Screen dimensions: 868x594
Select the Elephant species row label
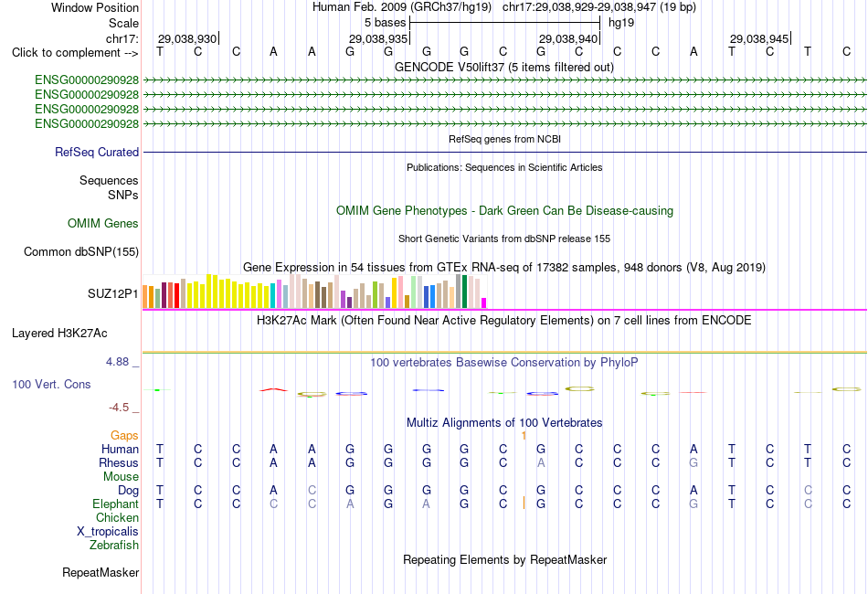click(116, 504)
